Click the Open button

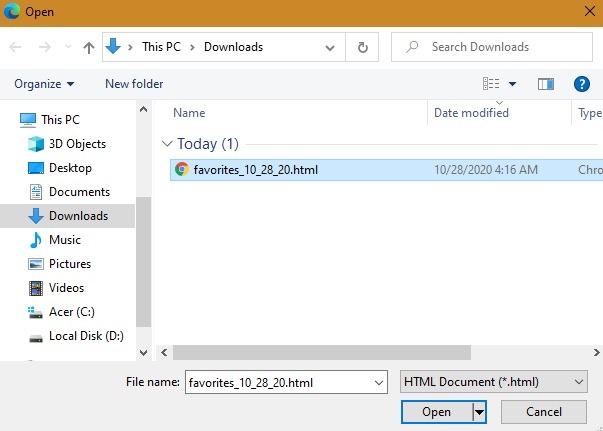click(436, 412)
